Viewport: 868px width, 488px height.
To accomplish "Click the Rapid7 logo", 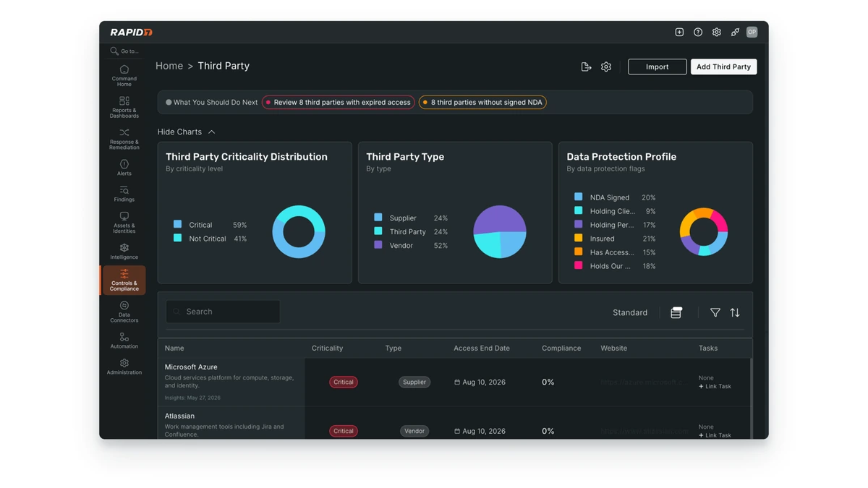I will point(131,33).
